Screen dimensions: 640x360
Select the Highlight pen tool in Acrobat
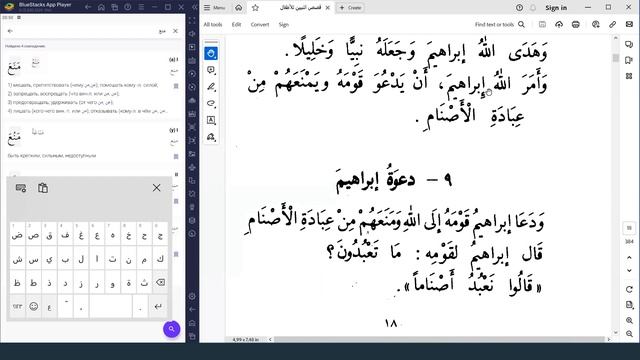point(211,87)
